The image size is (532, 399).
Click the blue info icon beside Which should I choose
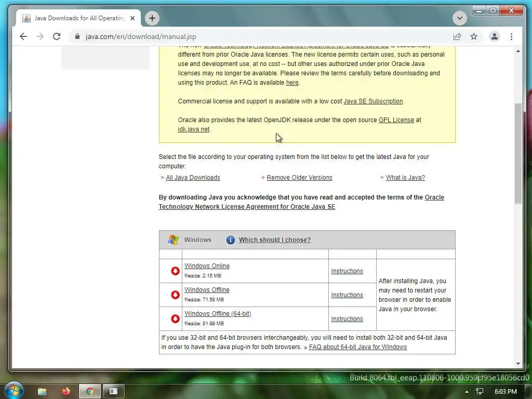point(230,240)
